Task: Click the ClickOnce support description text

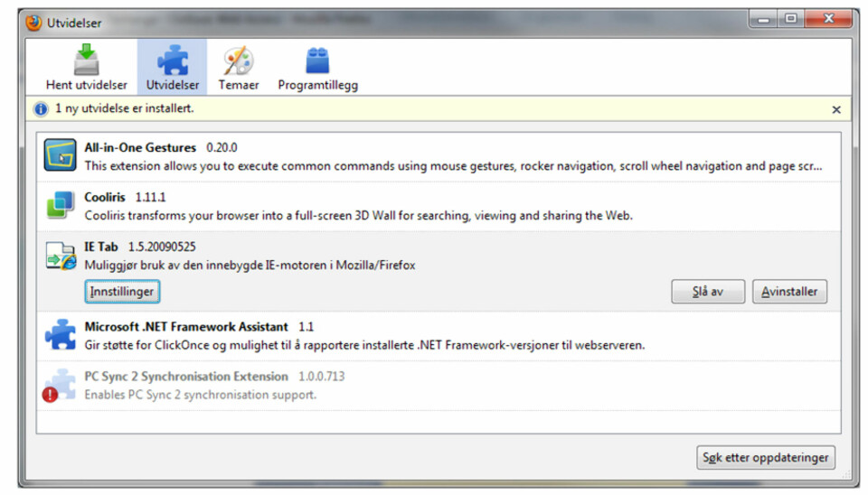Action: tap(364, 345)
